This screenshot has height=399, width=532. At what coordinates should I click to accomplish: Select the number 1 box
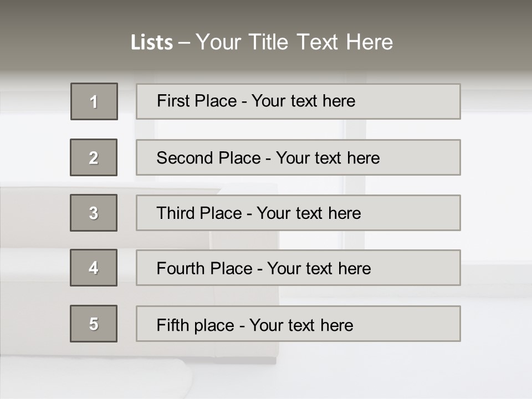click(x=94, y=101)
